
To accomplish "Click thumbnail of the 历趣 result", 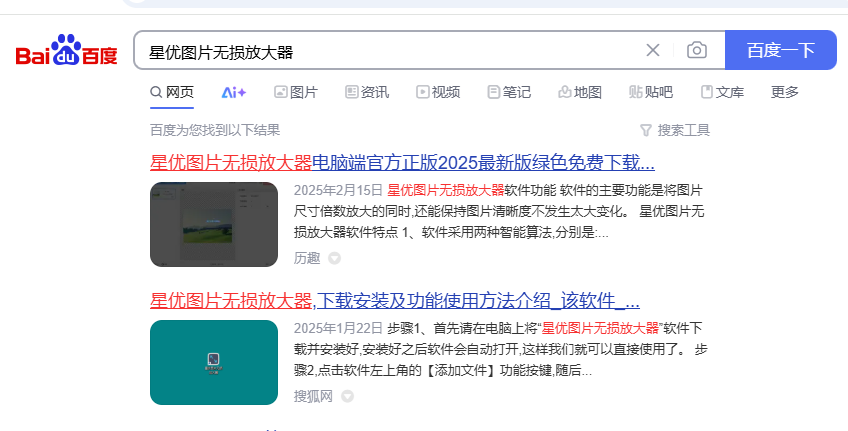I will 214,224.
